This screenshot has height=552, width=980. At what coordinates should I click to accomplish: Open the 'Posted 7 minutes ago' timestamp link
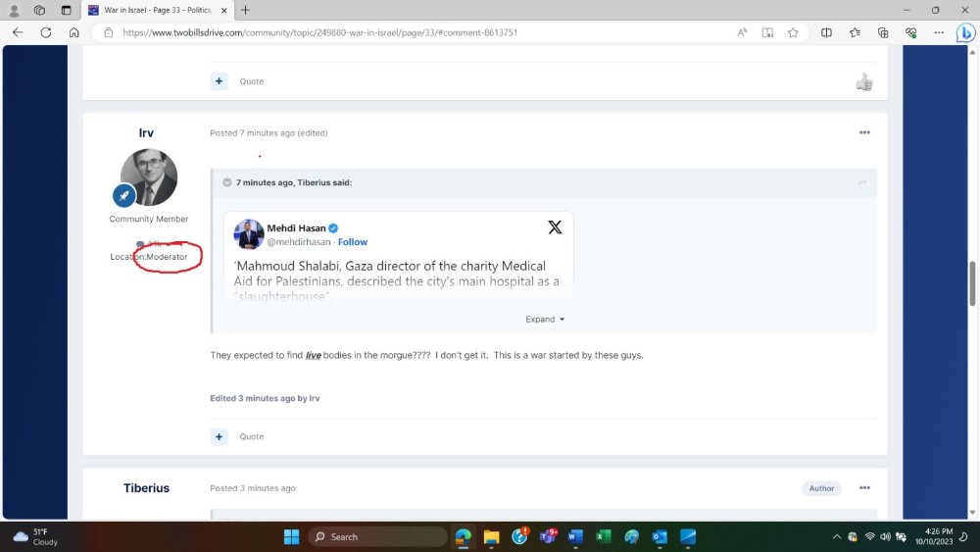[252, 133]
